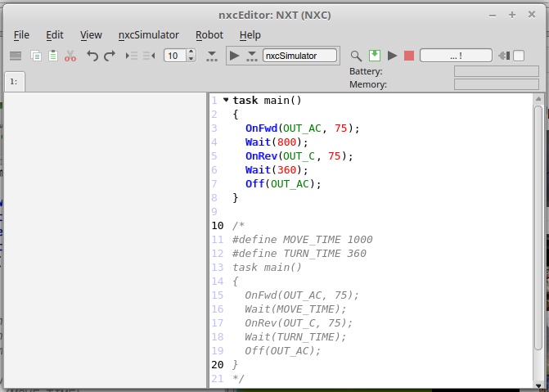Click the Memory usage bar

click(x=496, y=84)
